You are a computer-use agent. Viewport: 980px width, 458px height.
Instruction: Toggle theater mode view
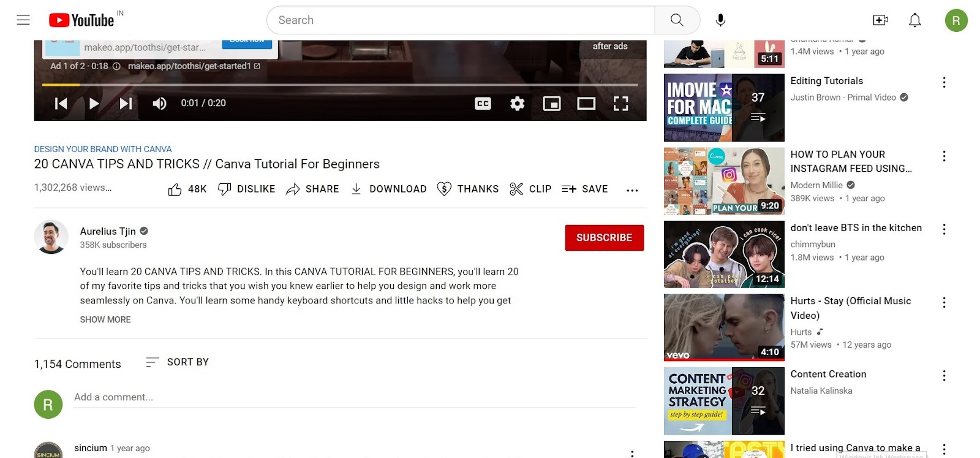586,104
